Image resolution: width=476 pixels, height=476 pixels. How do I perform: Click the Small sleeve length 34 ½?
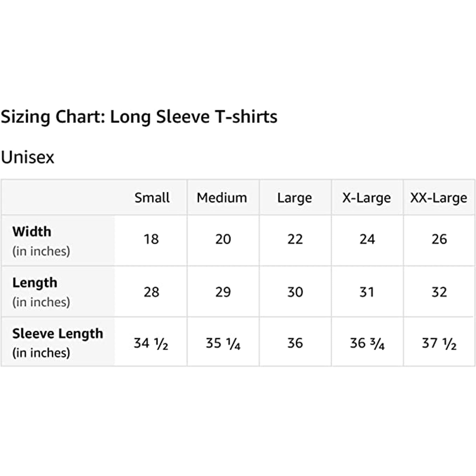(x=151, y=343)
